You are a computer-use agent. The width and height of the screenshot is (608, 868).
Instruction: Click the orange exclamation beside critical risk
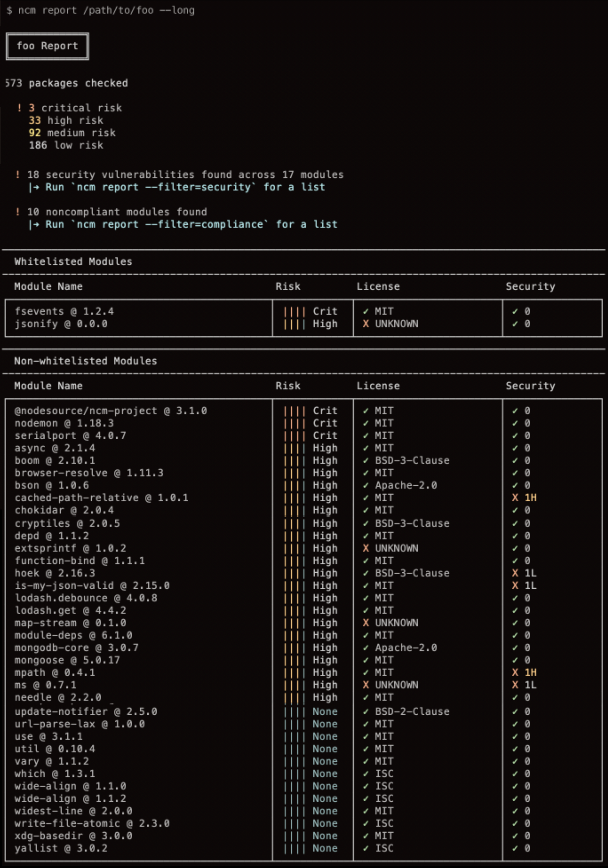tap(19, 108)
